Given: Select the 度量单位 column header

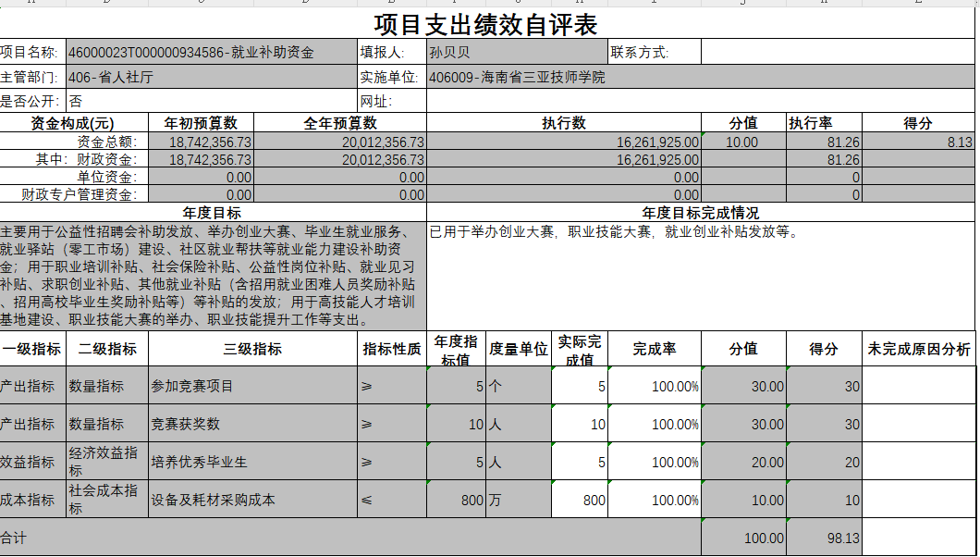Looking at the screenshot, I should [x=518, y=349].
